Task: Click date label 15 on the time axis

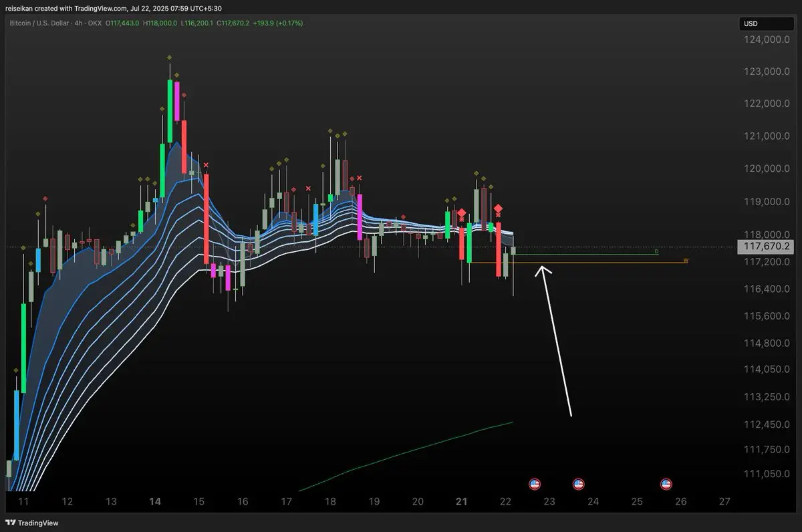Action: point(198,501)
